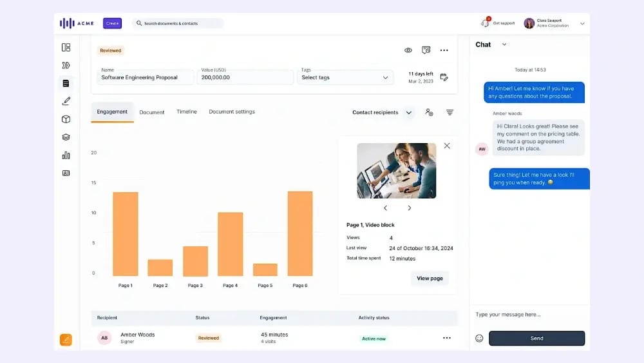Open the contacts card icon in sidebar

pyautogui.click(x=66, y=173)
